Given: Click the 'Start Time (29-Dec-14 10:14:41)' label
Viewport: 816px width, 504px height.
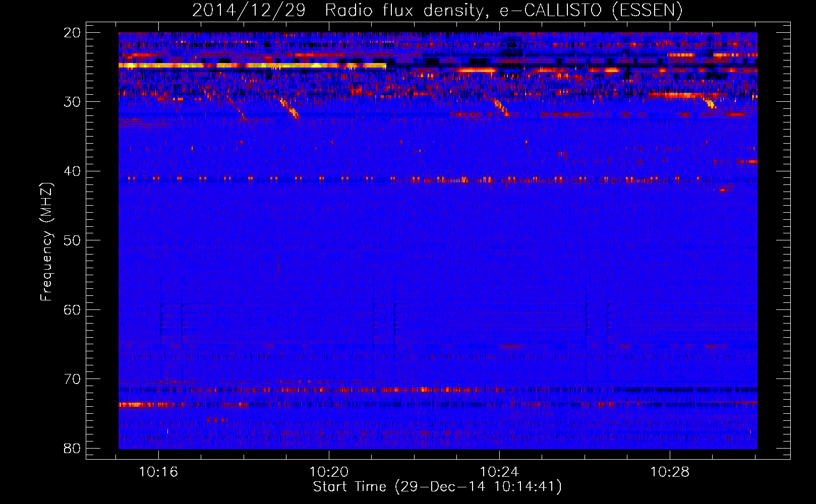Looking at the screenshot, I should [x=437, y=487].
